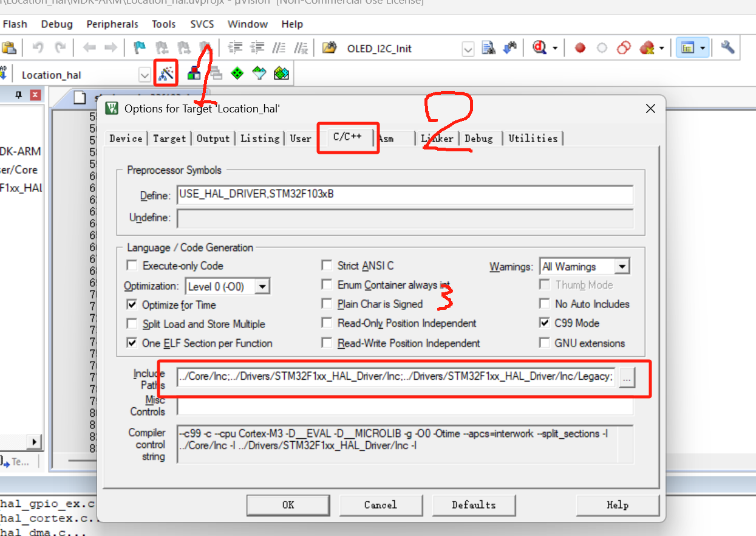The width and height of the screenshot is (756, 536).
Task: Toggle Optimize for Time checkbox
Action: pyautogui.click(x=132, y=304)
